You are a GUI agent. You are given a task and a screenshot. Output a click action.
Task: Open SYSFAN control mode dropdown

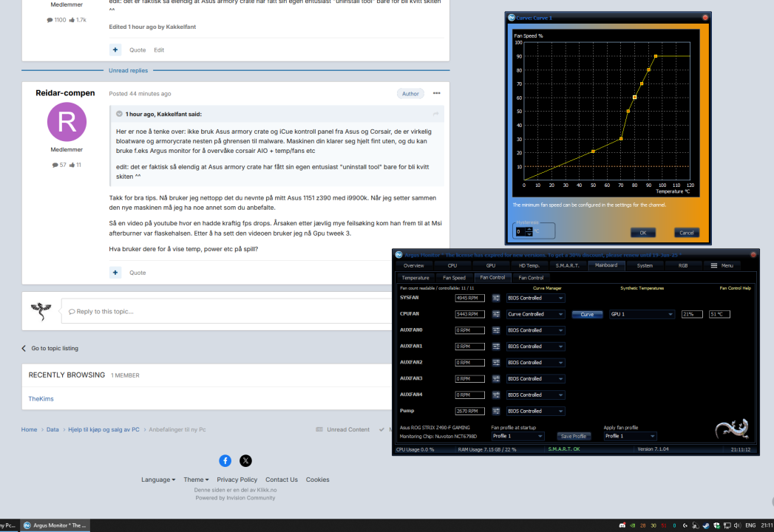535,298
